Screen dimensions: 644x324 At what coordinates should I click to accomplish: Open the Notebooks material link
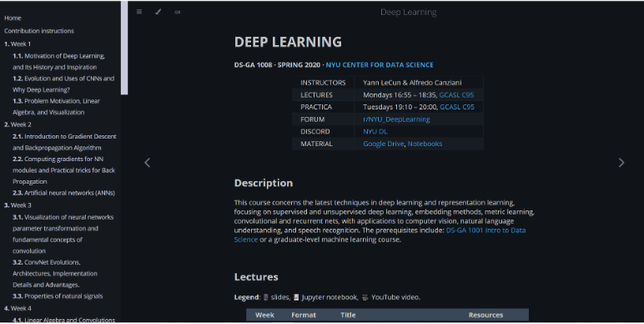[x=425, y=144]
